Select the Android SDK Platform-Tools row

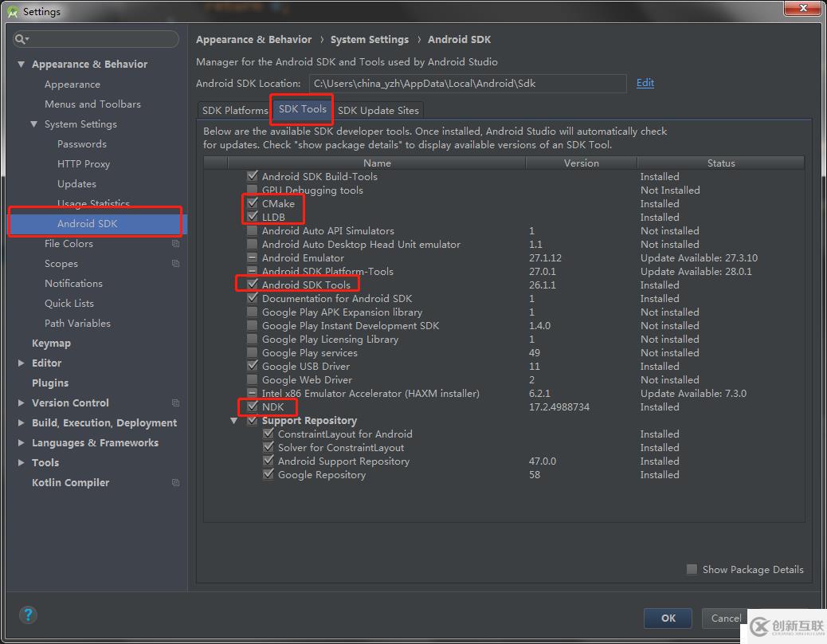pos(504,271)
